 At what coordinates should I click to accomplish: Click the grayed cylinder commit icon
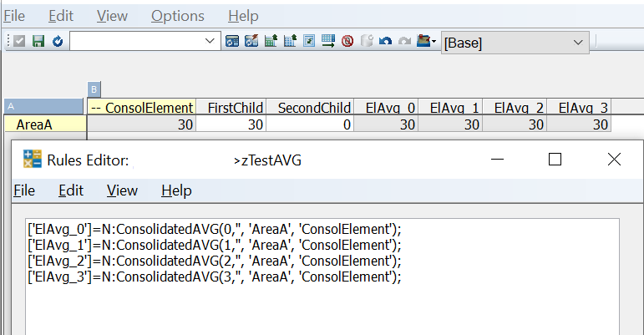(367, 41)
